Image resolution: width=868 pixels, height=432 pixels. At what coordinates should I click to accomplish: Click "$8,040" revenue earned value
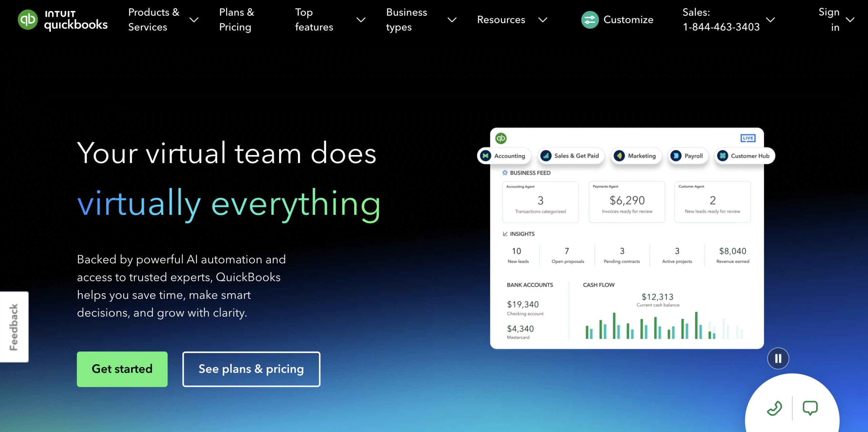coord(733,251)
